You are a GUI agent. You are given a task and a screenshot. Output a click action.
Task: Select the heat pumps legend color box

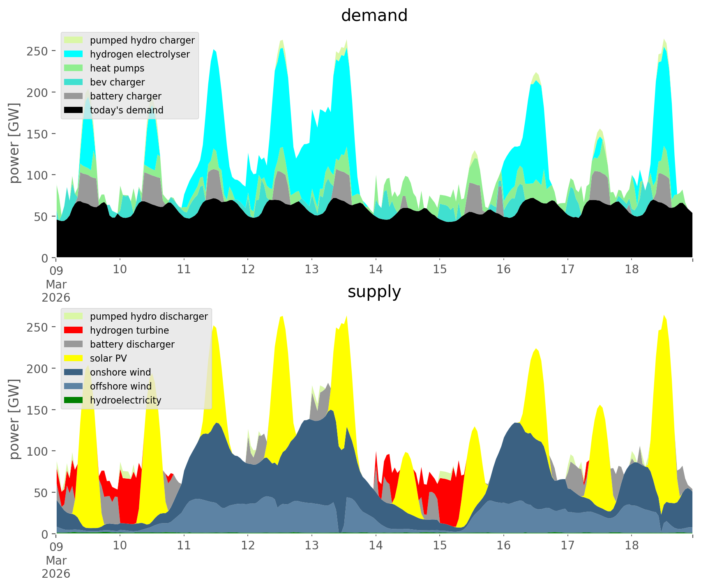coord(74,68)
